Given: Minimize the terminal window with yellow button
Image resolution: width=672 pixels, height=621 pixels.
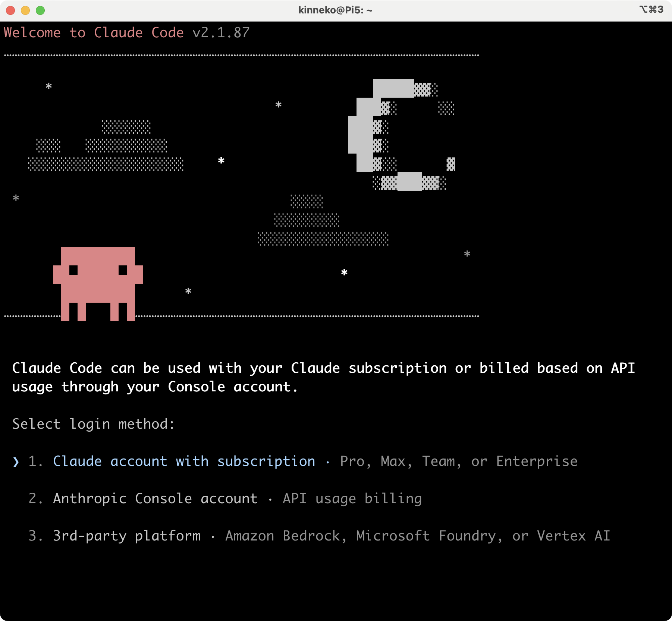Looking at the screenshot, I should (25, 10).
